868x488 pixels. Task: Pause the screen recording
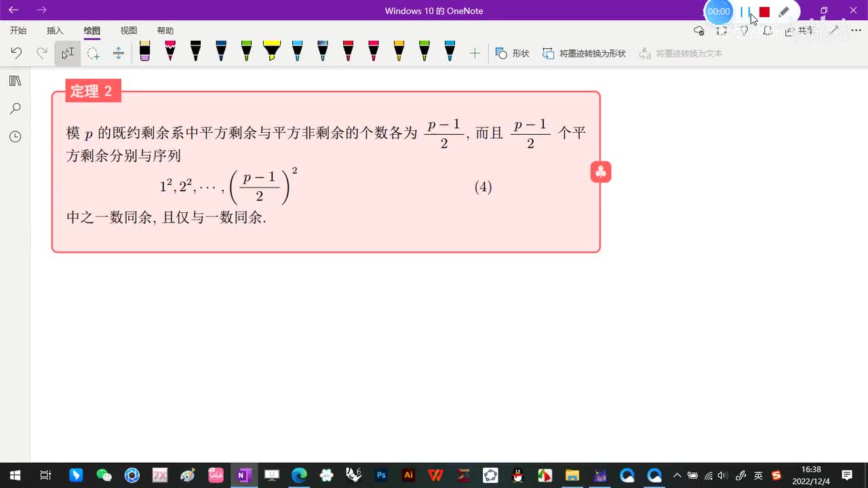click(x=745, y=12)
